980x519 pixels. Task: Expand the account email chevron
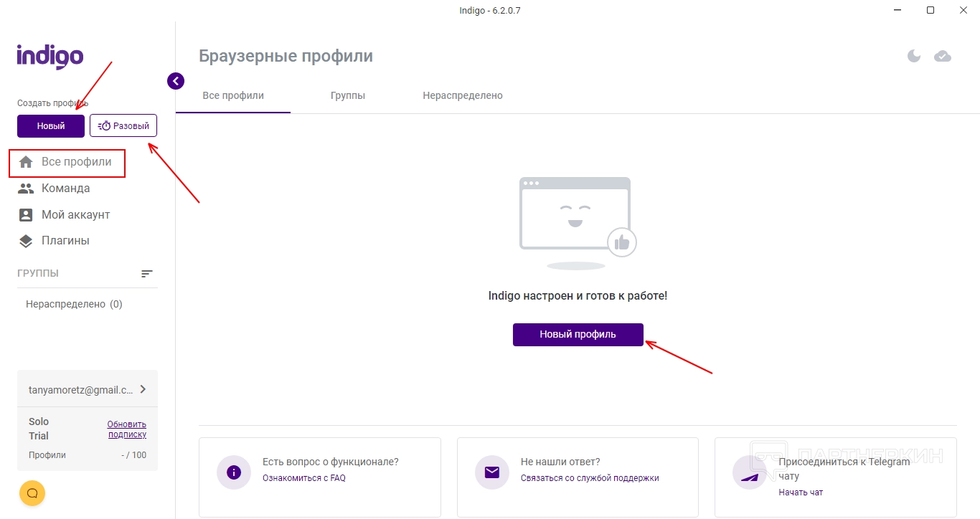click(143, 389)
